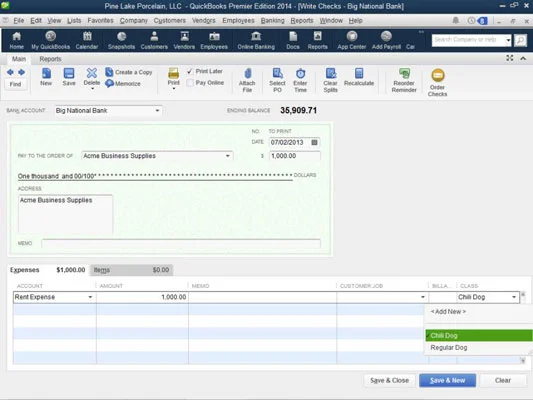Image resolution: width=533 pixels, height=400 pixels.
Task: Click the Save & New button
Action: pyautogui.click(x=447, y=381)
